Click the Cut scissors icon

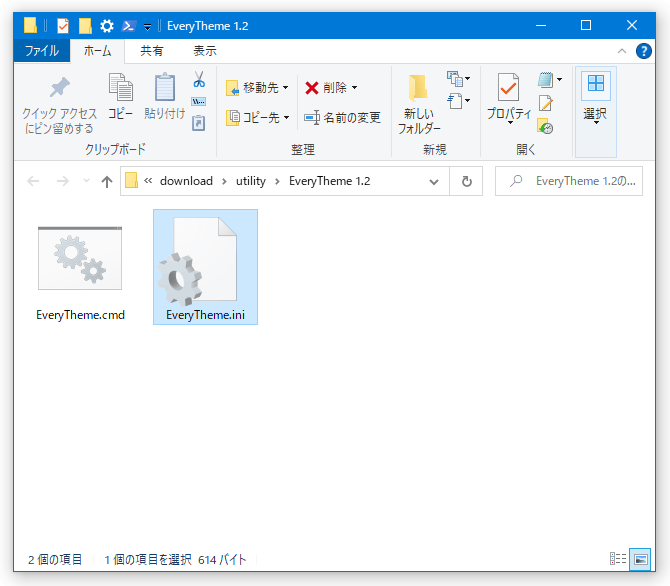pyautogui.click(x=199, y=80)
